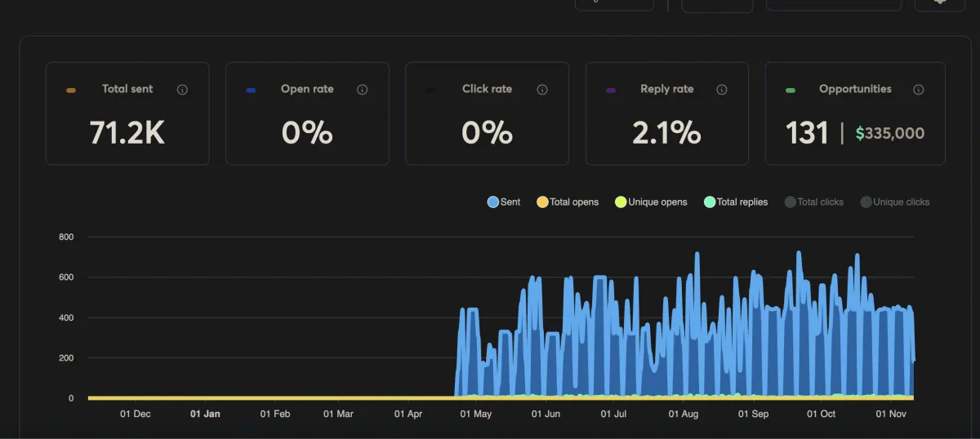
Task: Toggle the Total opens legend series
Action: tap(568, 202)
